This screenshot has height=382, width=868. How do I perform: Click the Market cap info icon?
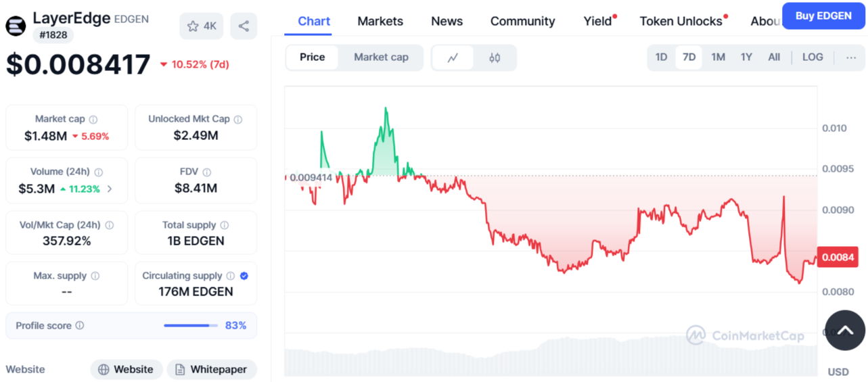pyautogui.click(x=93, y=119)
